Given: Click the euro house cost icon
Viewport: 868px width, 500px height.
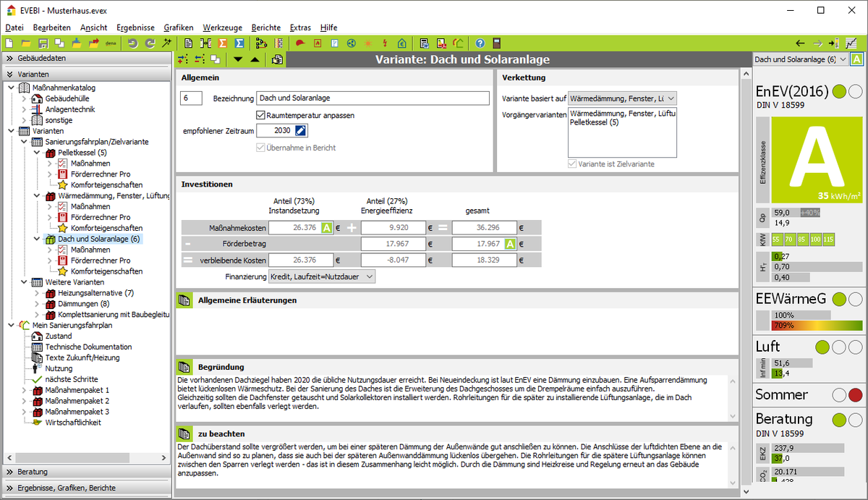Looking at the screenshot, I should [x=401, y=43].
